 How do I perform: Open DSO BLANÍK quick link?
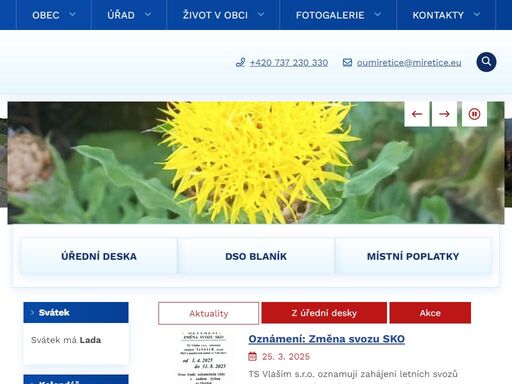pos(256,256)
